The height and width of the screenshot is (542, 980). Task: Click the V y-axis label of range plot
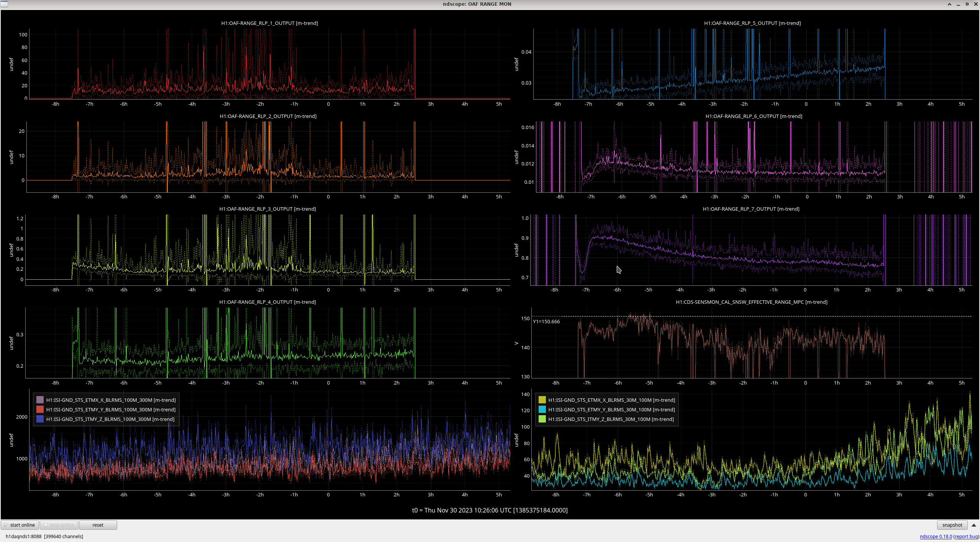[516, 343]
